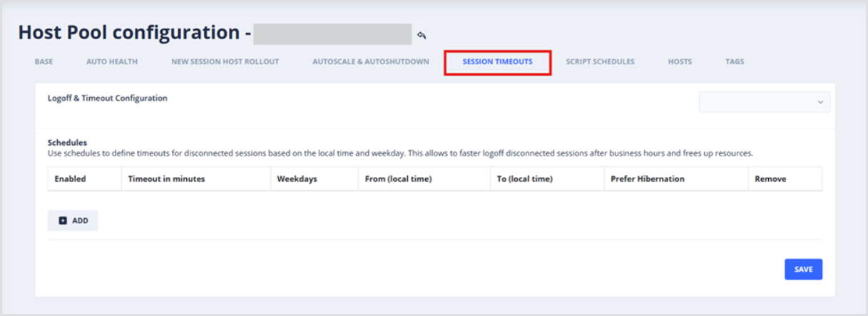This screenshot has height=316, width=868.
Task: Click the grayed-out host pool name box
Action: pos(332,34)
